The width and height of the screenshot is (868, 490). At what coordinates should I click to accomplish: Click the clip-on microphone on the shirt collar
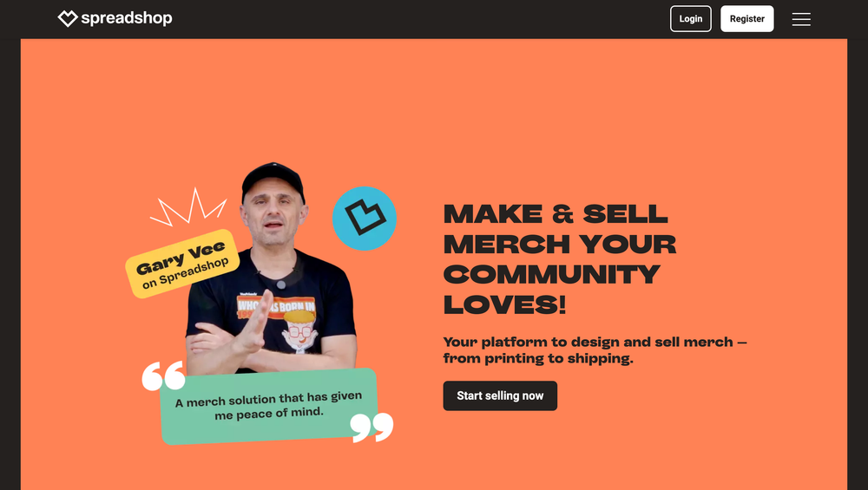281,284
